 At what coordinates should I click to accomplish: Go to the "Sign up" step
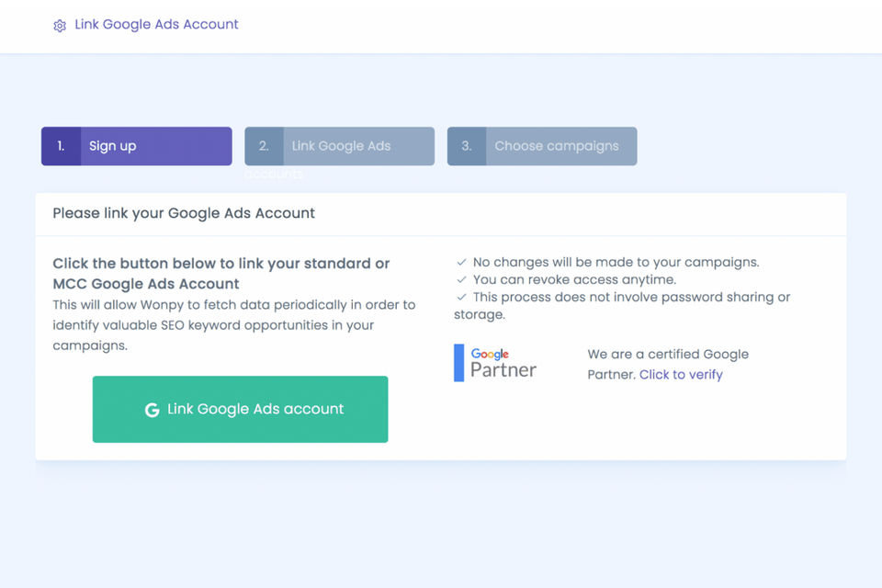coord(155,146)
